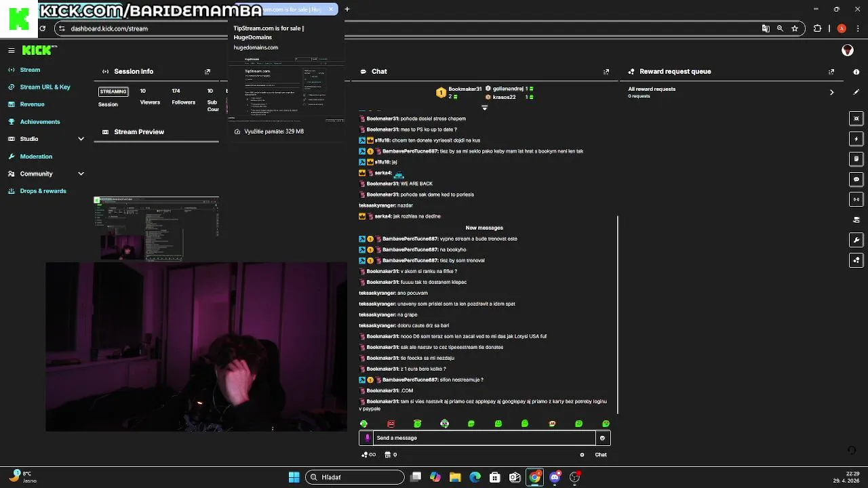Viewport: 868px width, 488px height.
Task: Click the Chat send button
Action: click(x=601, y=455)
